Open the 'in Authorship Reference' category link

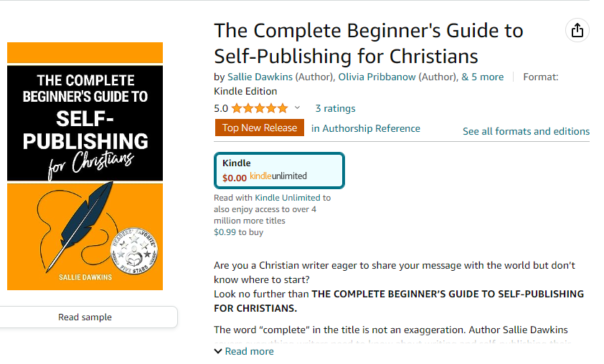point(366,128)
